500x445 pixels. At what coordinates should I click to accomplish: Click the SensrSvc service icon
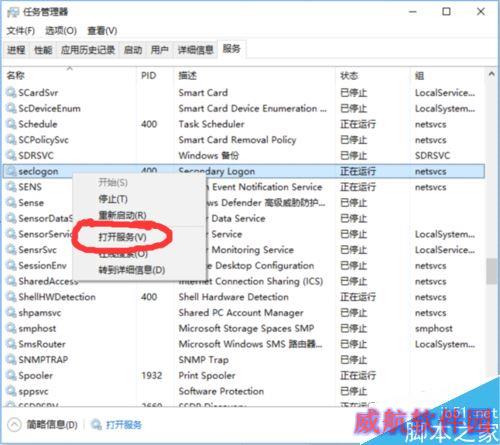coord(12,250)
